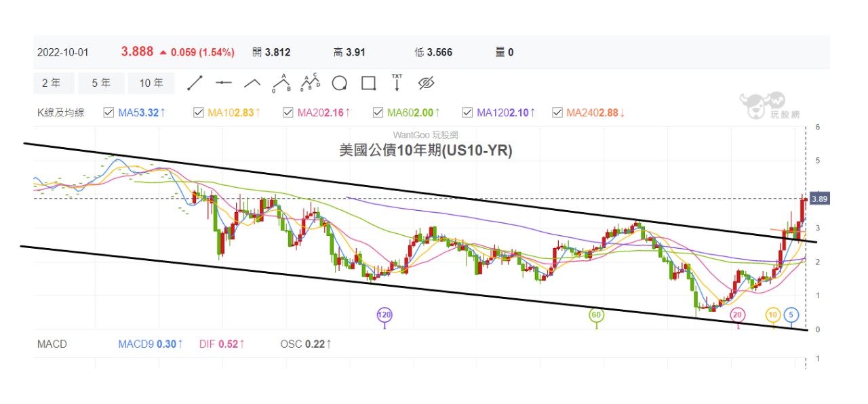
Task: Uncheck the MA5 moving average checkbox
Action: point(108,113)
